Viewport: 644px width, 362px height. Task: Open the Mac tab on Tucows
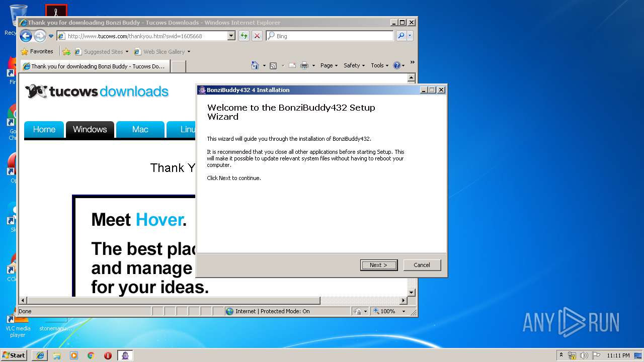140,129
